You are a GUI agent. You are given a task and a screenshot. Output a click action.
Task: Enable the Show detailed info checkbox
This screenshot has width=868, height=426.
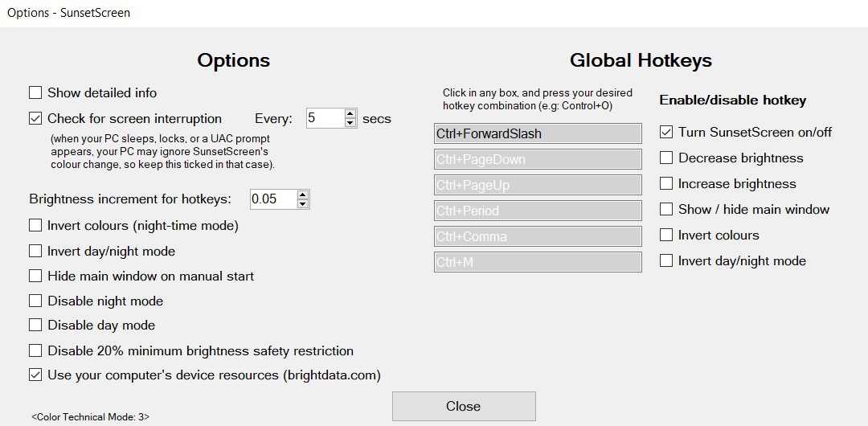tap(35, 92)
